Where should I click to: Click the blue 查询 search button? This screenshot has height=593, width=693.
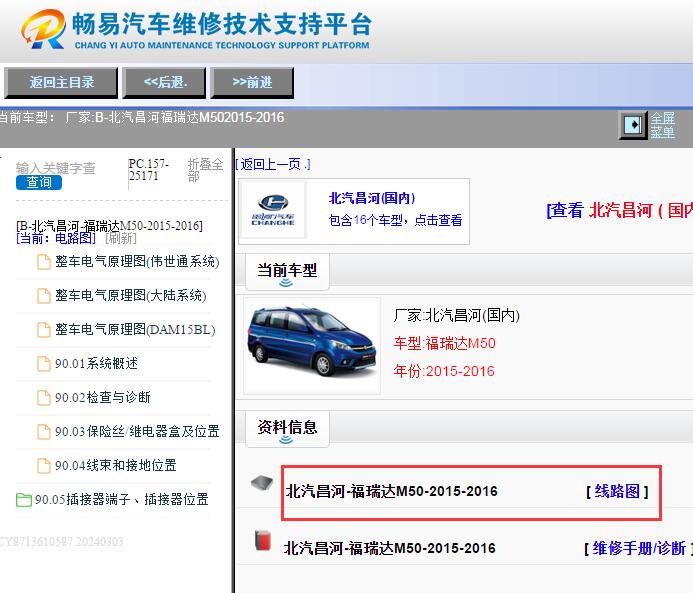coord(38,182)
